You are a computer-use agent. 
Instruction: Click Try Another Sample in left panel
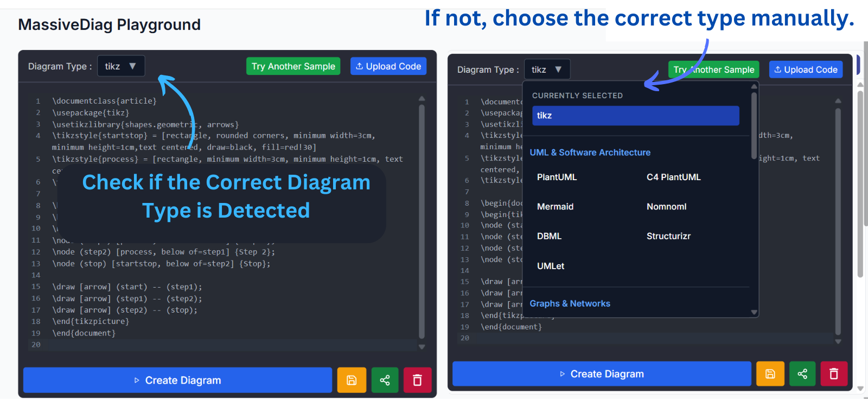(x=293, y=66)
